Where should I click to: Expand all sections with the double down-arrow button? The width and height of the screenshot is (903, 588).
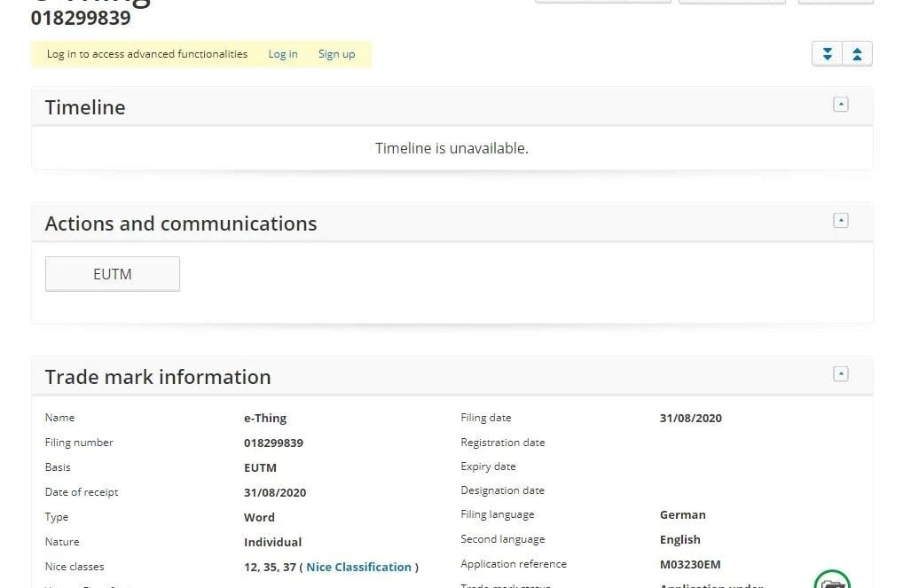tap(827, 54)
